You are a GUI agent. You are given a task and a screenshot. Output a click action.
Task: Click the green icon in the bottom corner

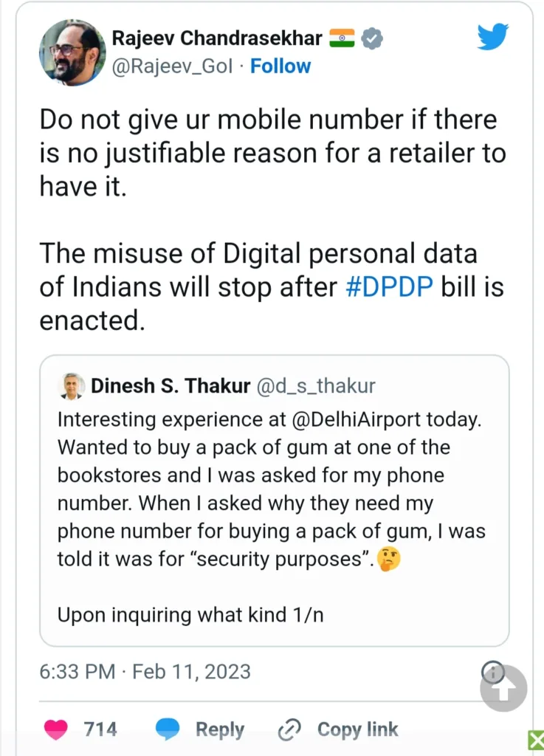(536, 740)
